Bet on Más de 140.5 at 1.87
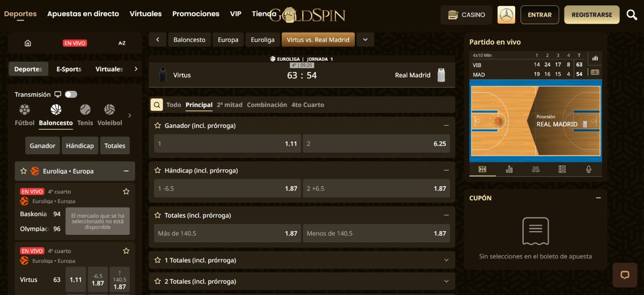Screen dimensions: 644x295 [225, 234]
